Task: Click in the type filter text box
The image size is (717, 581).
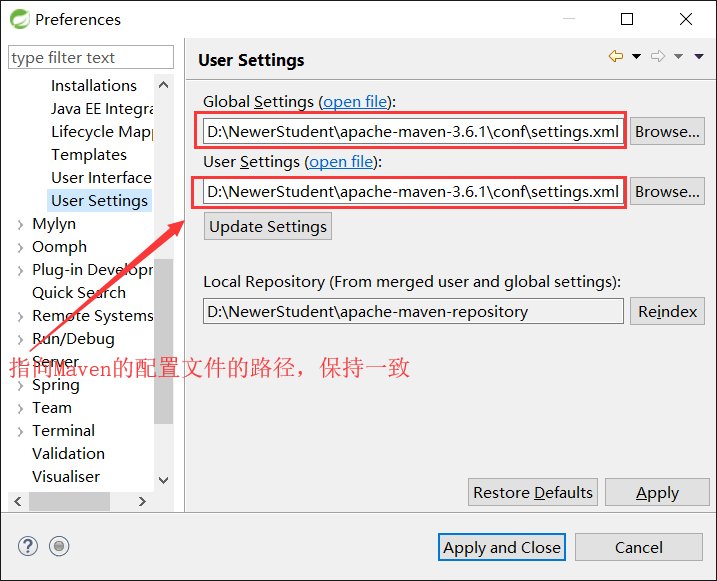Action: pos(91,58)
